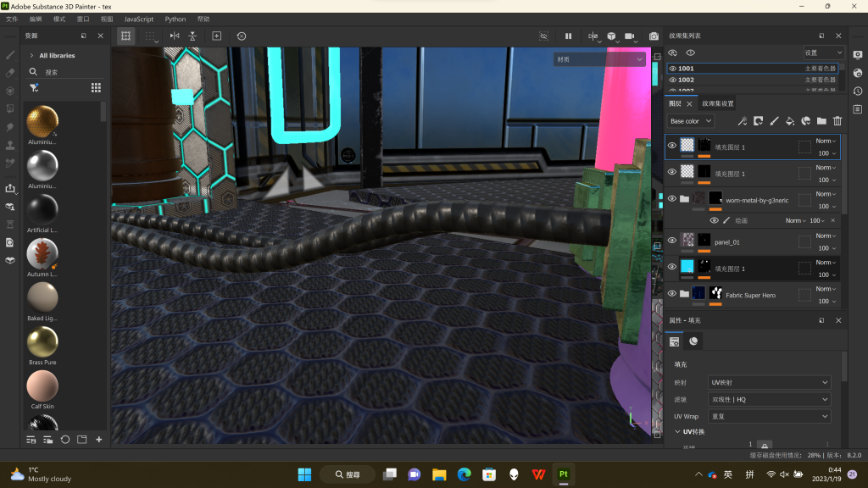Open the asset filter funnel icon
The height and width of the screenshot is (488, 868).
click(x=34, y=88)
